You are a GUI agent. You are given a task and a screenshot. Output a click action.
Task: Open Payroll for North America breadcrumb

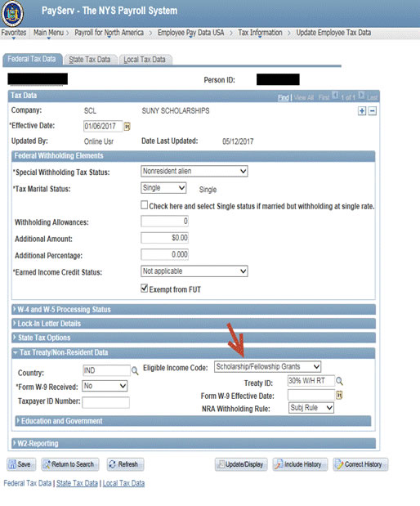tap(109, 33)
